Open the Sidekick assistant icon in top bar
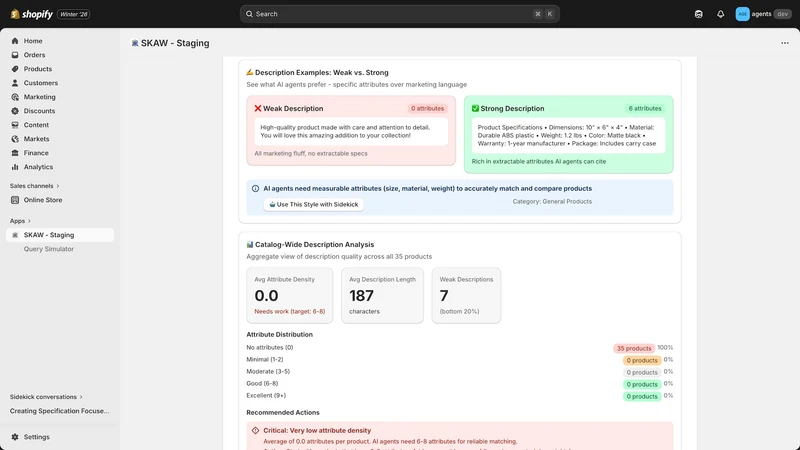Image resolution: width=800 pixels, height=450 pixels. tap(698, 14)
